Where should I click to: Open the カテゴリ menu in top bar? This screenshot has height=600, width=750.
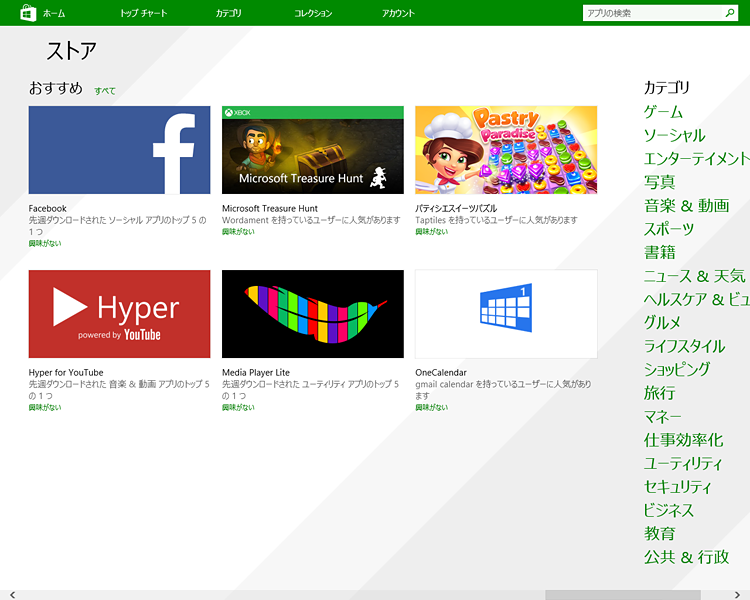[x=228, y=14]
